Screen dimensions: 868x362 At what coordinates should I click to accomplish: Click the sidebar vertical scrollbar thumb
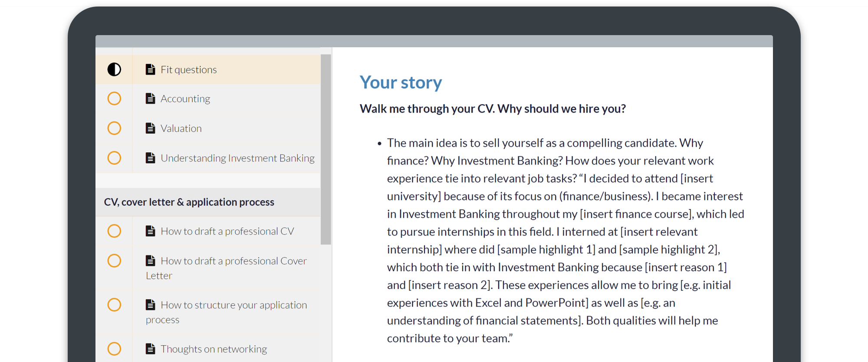point(326,149)
